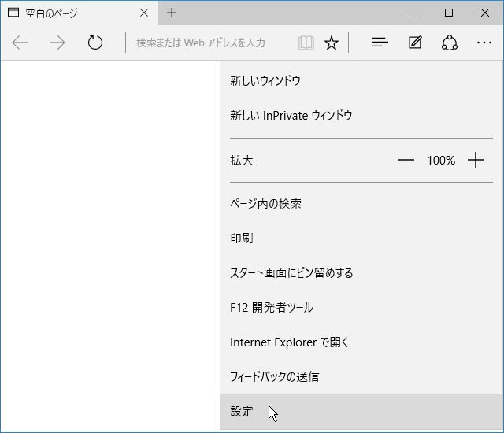Select ページ内の検索 menu item
The height and width of the screenshot is (433, 504).
tap(361, 204)
